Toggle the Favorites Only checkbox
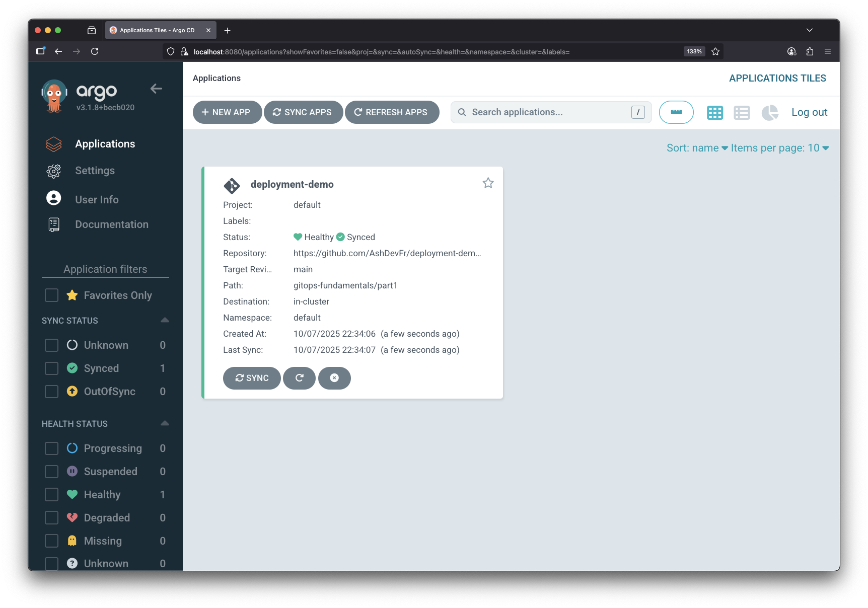The height and width of the screenshot is (608, 868). [x=51, y=295]
